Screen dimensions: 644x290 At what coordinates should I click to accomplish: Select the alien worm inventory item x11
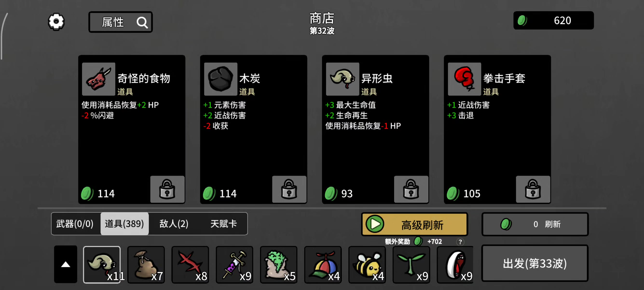coord(102,265)
